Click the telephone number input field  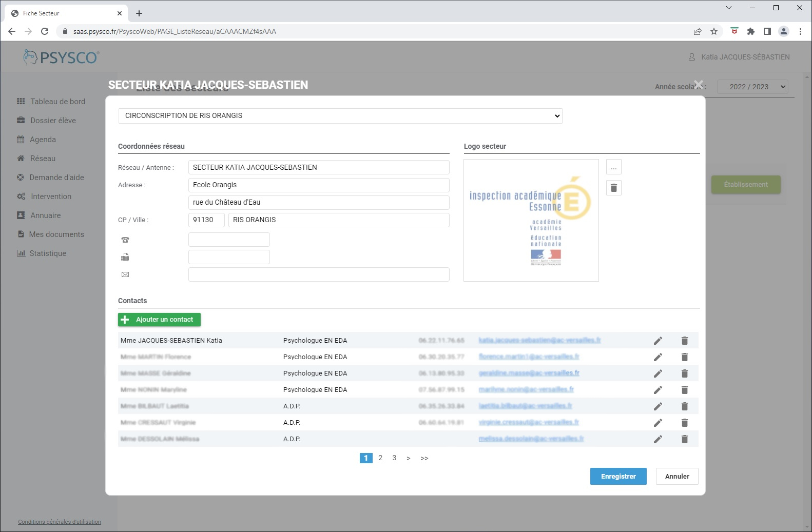(x=229, y=240)
